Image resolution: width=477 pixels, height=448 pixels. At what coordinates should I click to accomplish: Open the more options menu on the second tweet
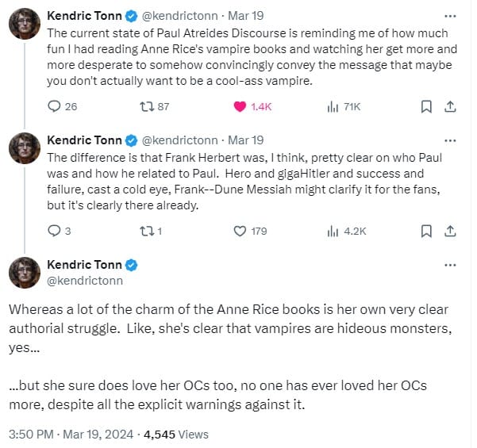(450, 140)
